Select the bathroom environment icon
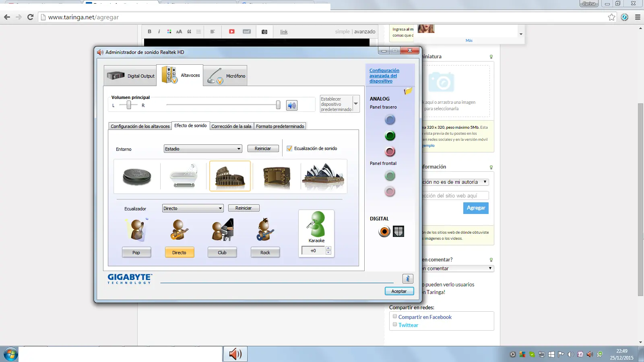The image size is (644, 362). [184, 176]
